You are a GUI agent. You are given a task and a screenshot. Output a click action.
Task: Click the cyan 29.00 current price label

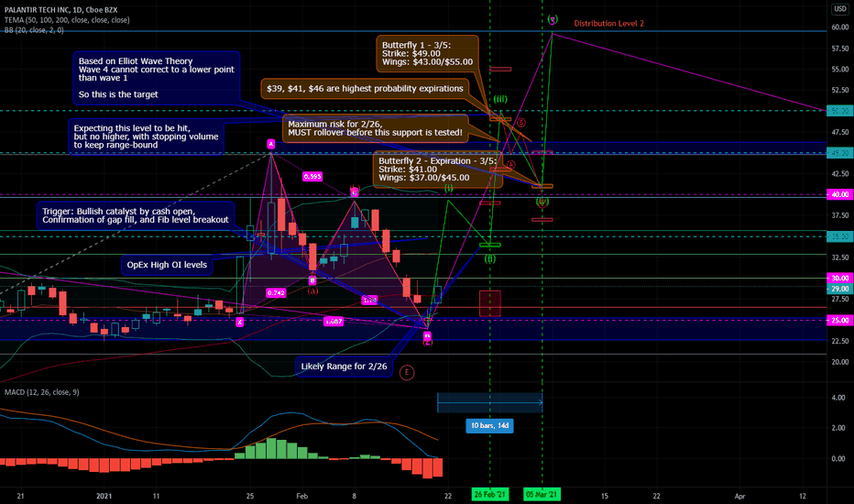(840, 289)
